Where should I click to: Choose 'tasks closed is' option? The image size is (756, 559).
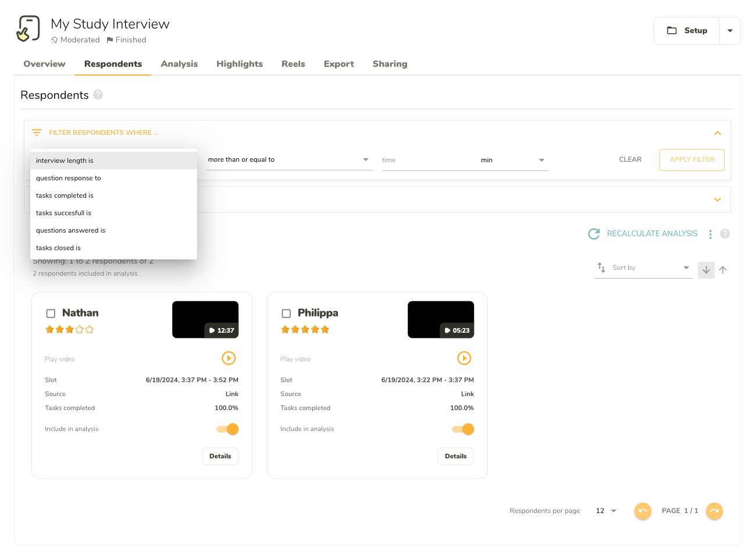tap(113, 248)
